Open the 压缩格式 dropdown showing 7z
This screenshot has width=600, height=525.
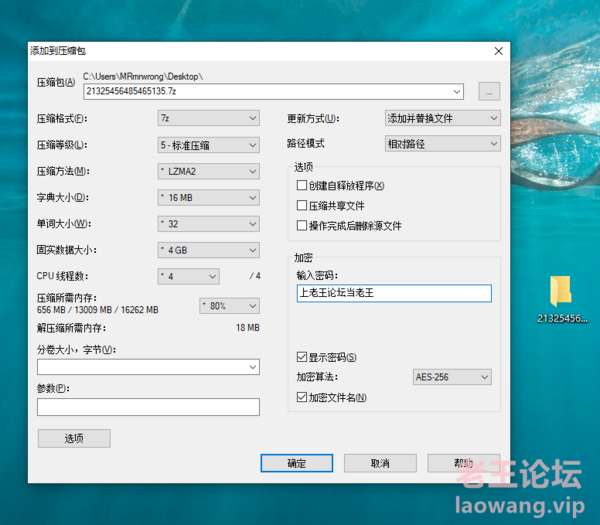click(209, 118)
